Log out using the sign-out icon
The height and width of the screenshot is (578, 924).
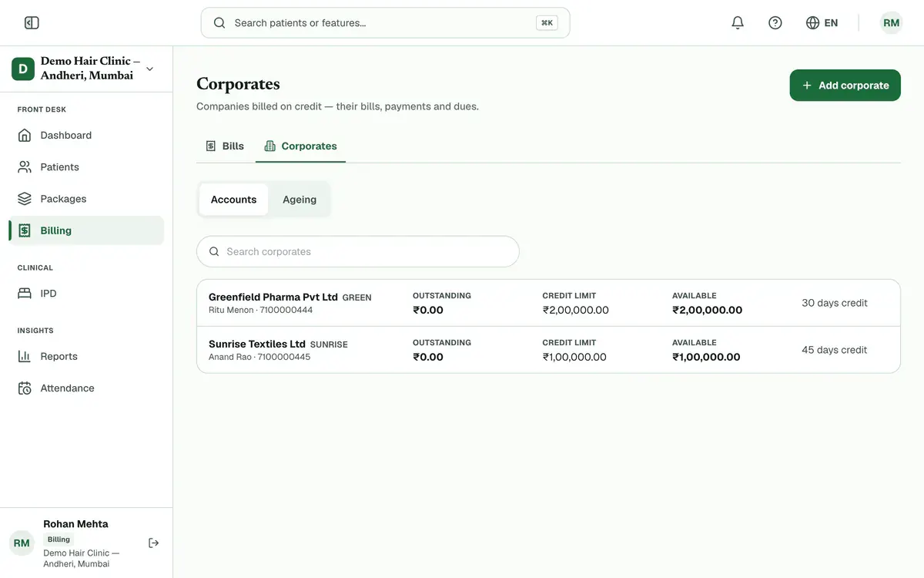coord(154,543)
